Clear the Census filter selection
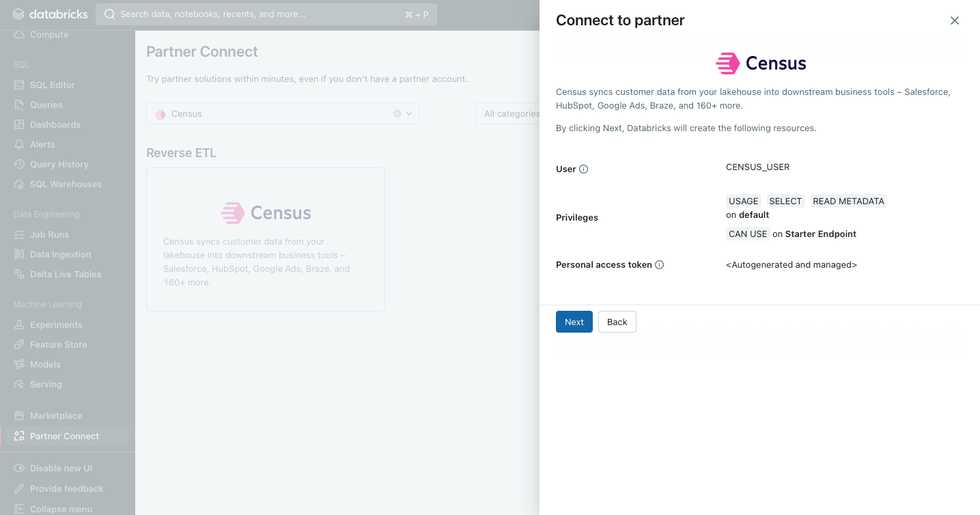The width and height of the screenshot is (980, 515). pos(397,113)
